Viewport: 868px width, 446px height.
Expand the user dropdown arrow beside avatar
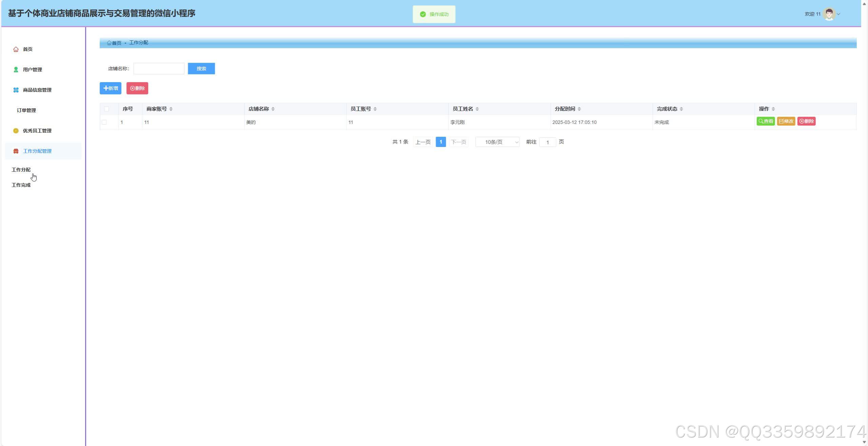(x=839, y=14)
